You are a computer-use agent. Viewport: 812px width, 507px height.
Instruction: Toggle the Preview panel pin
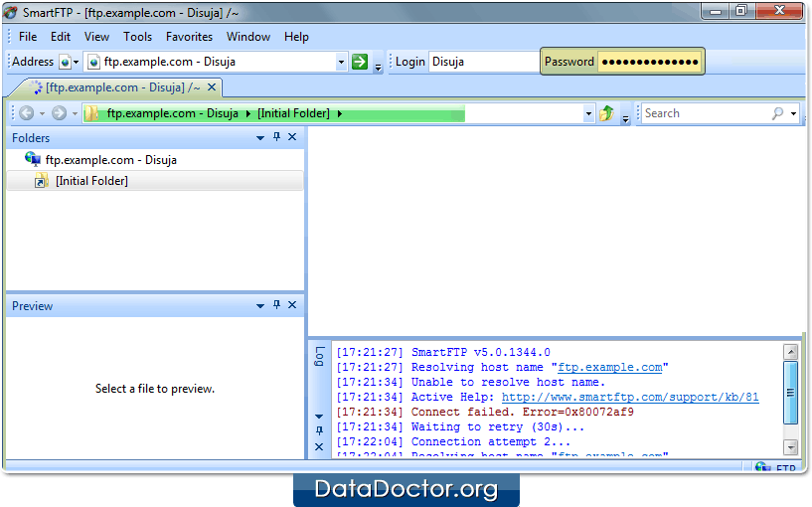point(276,305)
